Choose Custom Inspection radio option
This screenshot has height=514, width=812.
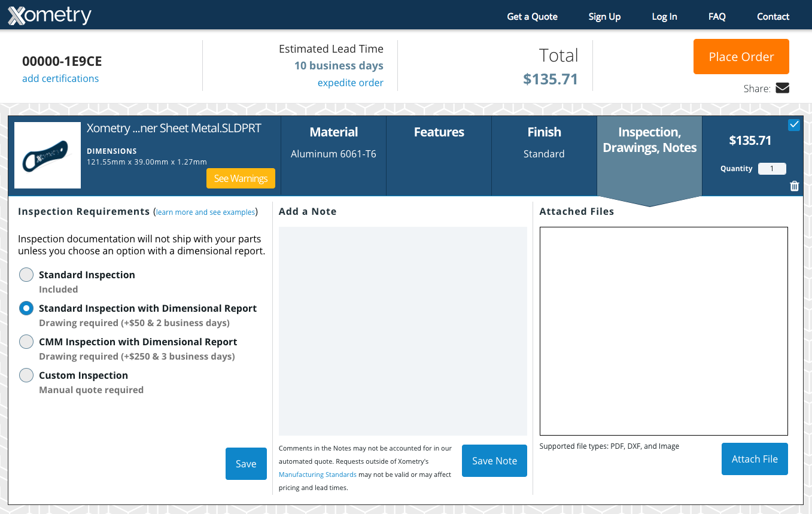tap(26, 375)
